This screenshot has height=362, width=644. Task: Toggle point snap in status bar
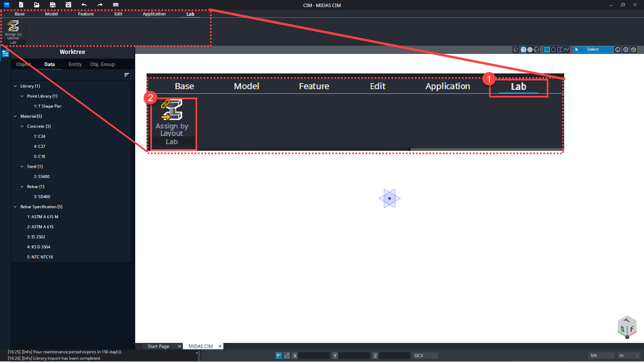point(279,356)
